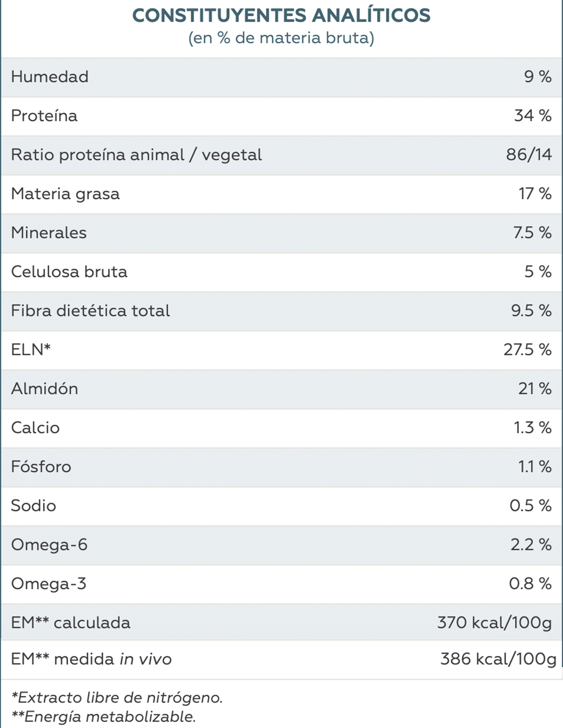Click the '*Extracto libre de nitrógeno.' footnote
Screen dimensions: 563x728
tap(117, 697)
